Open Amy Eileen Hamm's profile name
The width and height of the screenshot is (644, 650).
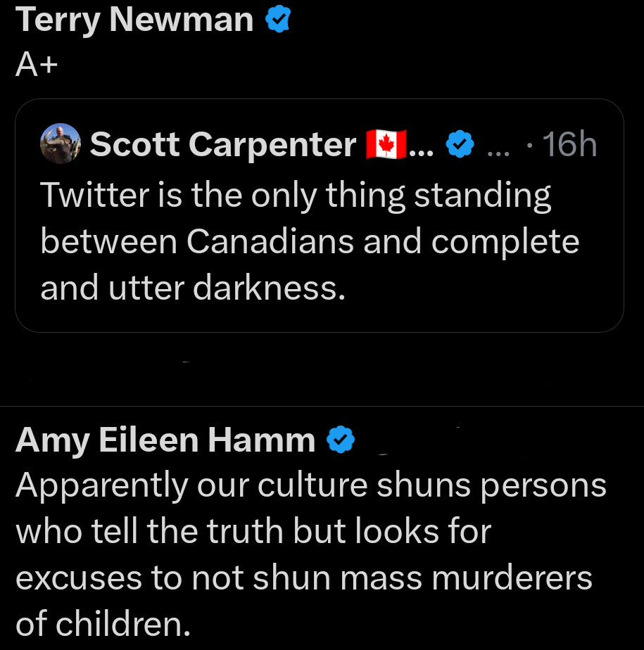165,440
